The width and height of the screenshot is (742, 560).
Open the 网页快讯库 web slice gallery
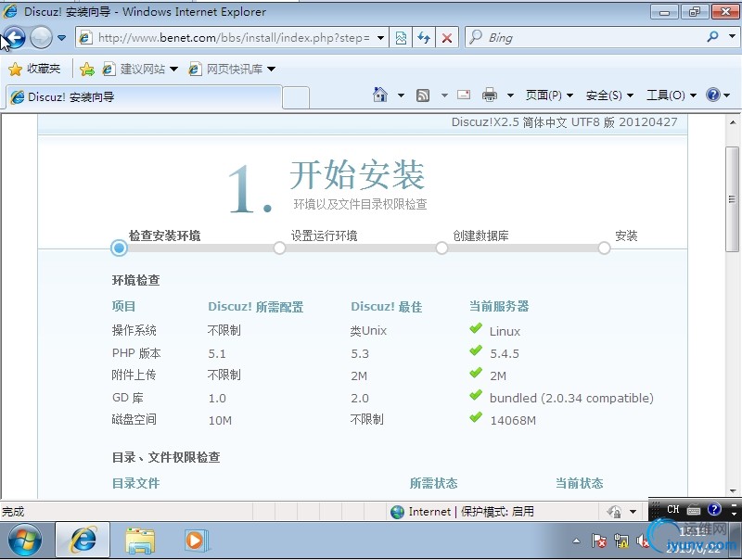pos(232,69)
